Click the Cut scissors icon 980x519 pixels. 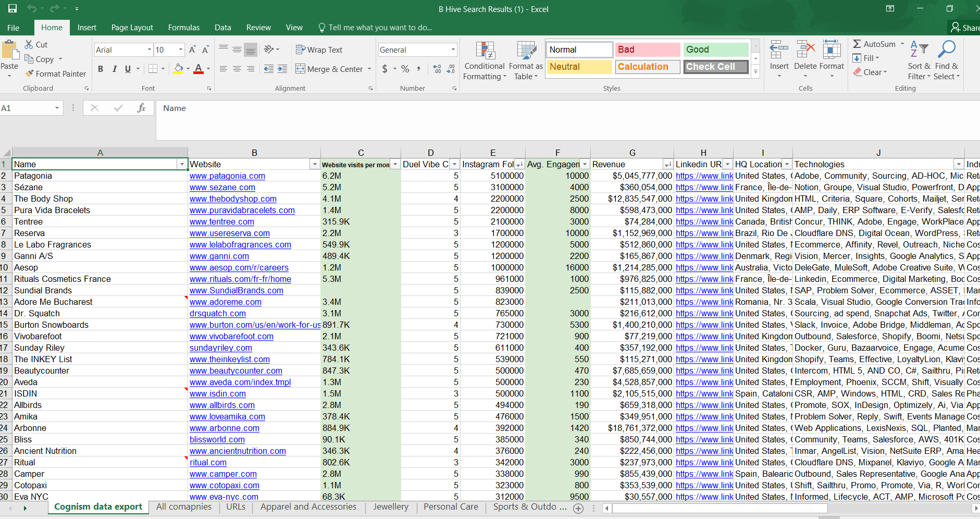click(30, 44)
